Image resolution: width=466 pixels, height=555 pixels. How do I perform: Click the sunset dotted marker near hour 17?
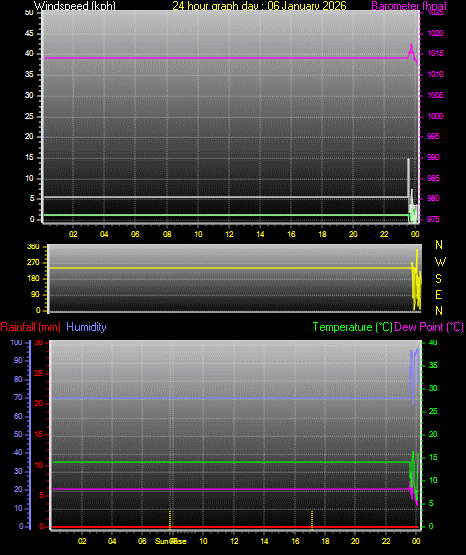[x=312, y=520]
